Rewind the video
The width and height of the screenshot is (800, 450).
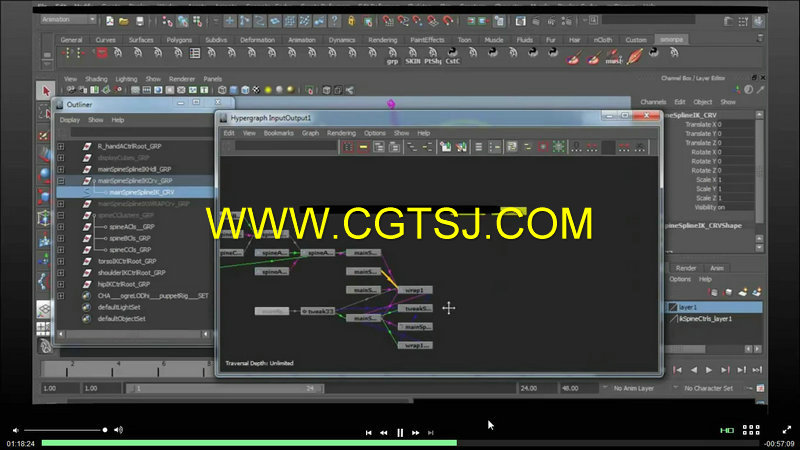pos(384,433)
